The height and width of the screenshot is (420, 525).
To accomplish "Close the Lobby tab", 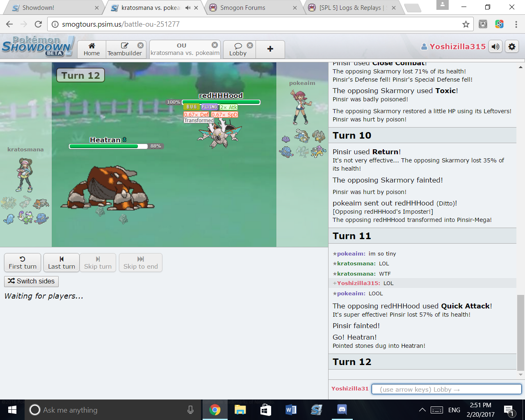I will [250, 45].
